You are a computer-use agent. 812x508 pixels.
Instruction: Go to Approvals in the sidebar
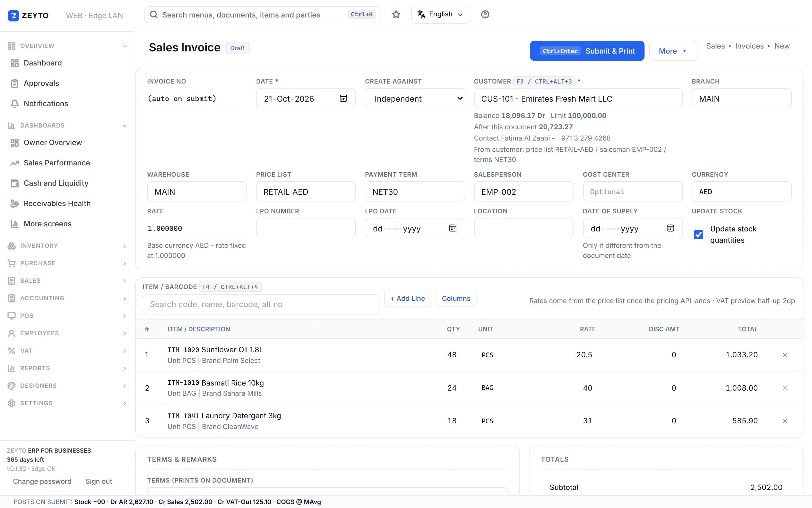coord(67,83)
